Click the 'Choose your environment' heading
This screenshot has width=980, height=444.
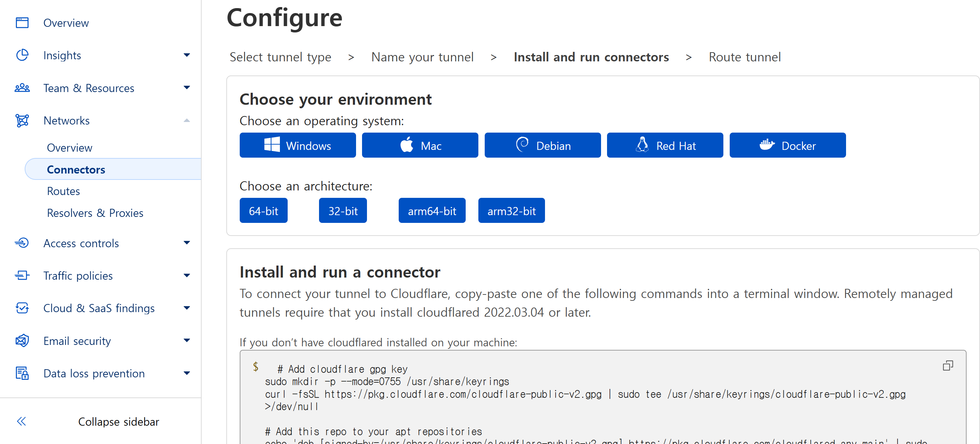336,99
